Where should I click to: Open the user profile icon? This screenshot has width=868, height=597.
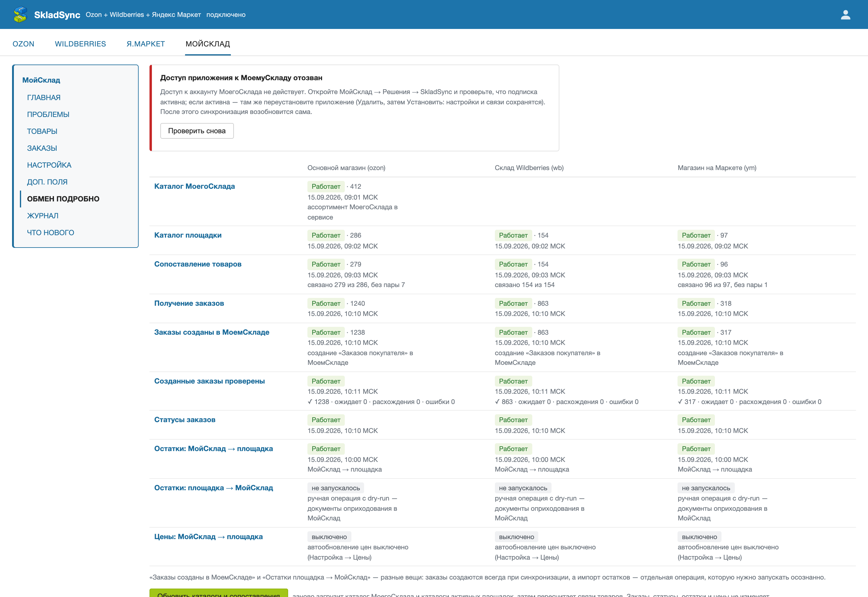coord(846,14)
